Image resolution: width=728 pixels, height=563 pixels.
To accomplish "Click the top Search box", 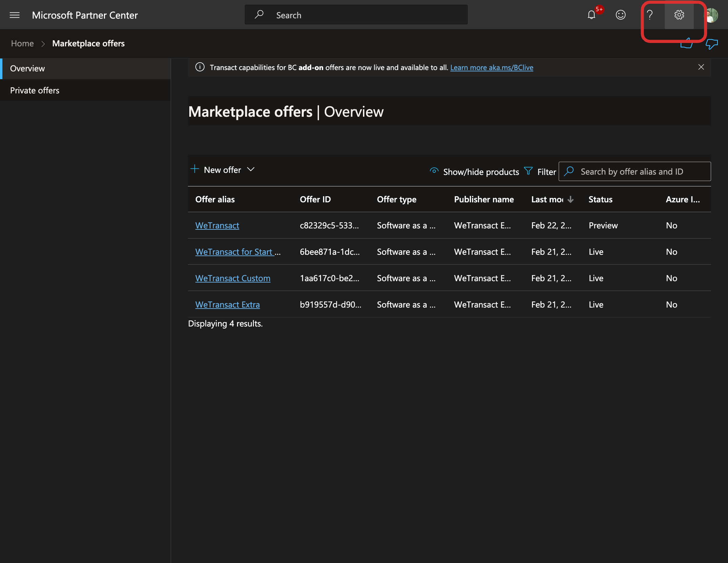I will [x=356, y=15].
